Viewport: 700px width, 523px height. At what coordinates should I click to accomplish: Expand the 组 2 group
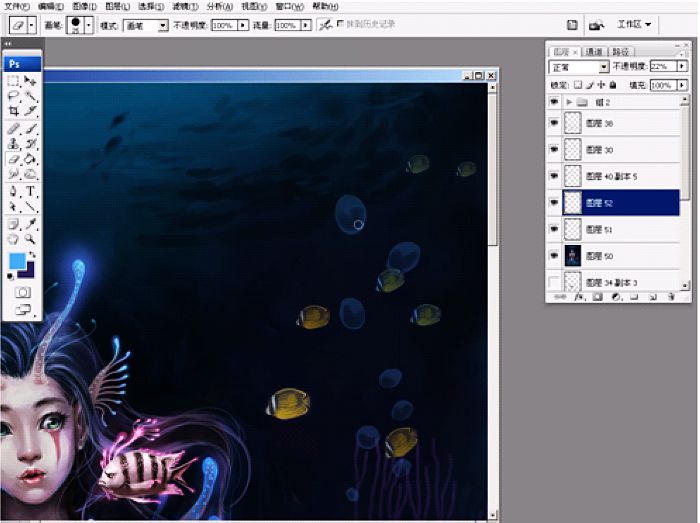569,102
